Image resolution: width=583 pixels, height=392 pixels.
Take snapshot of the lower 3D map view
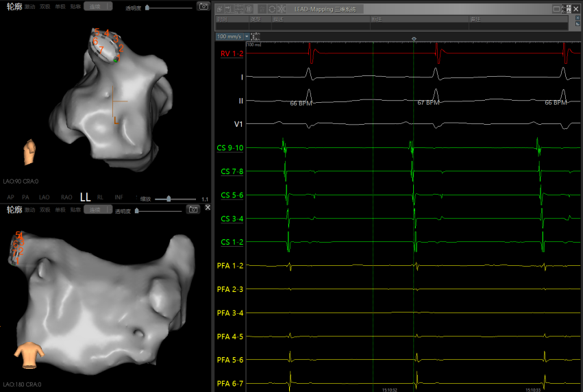click(x=193, y=208)
